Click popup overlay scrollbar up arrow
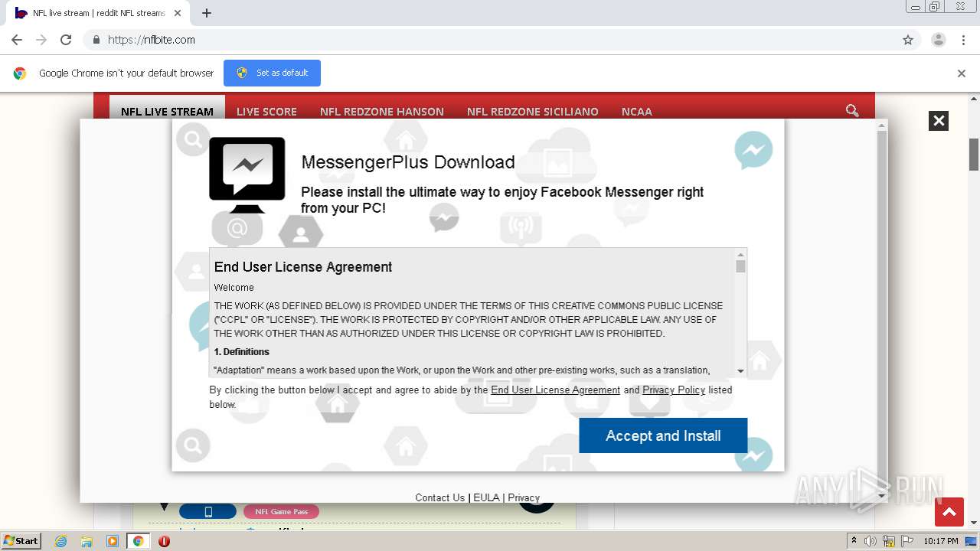The height and width of the screenshot is (551, 980). pyautogui.click(x=882, y=126)
